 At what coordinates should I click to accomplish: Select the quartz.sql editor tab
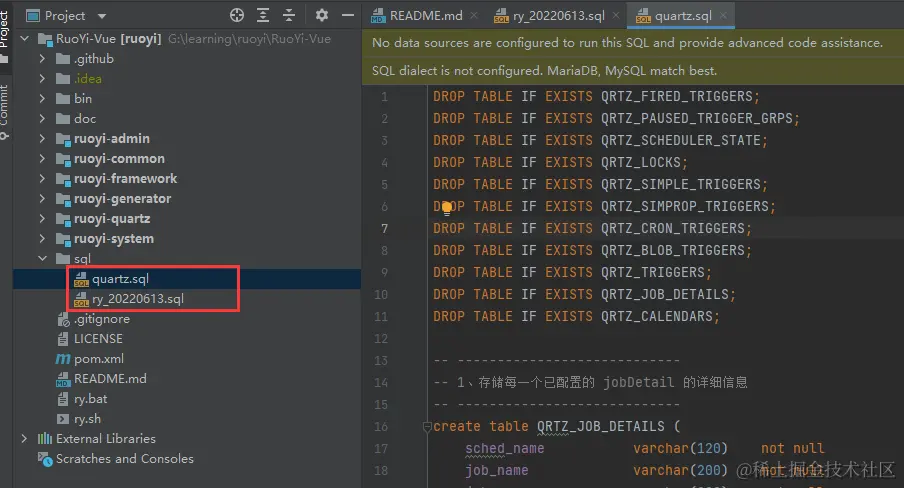(682, 16)
